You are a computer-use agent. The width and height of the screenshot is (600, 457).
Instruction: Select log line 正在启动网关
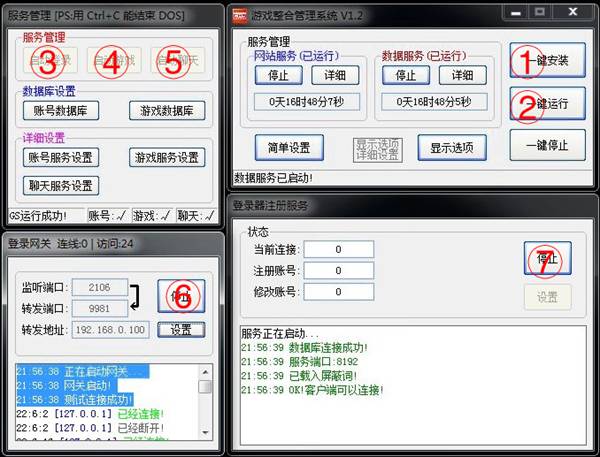[x=83, y=372]
